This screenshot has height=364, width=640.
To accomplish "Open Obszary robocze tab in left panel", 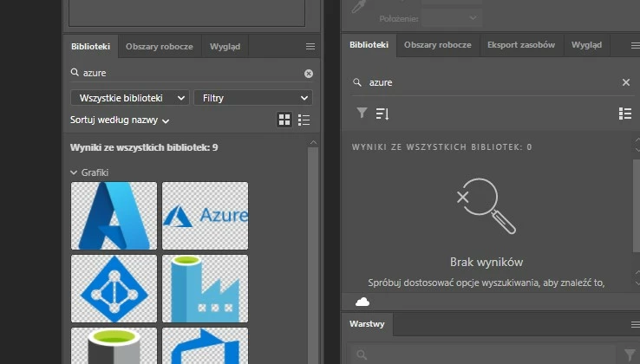I will tap(160, 47).
